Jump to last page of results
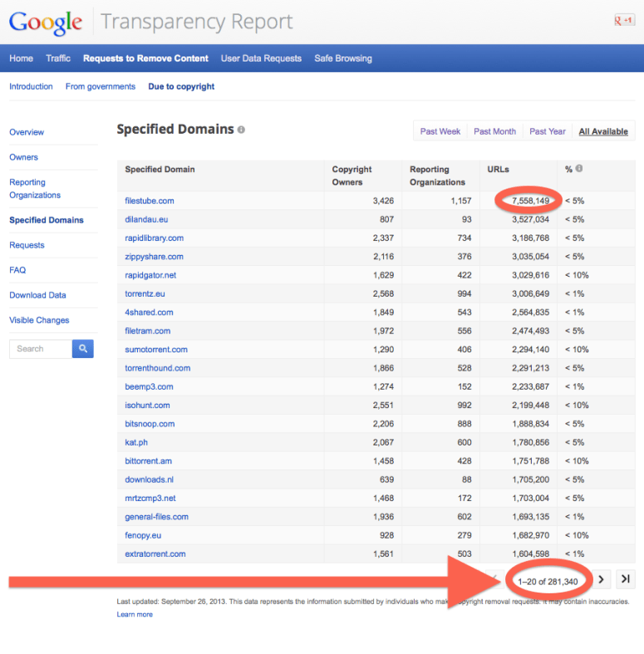This screenshot has width=644, height=654. (x=626, y=579)
